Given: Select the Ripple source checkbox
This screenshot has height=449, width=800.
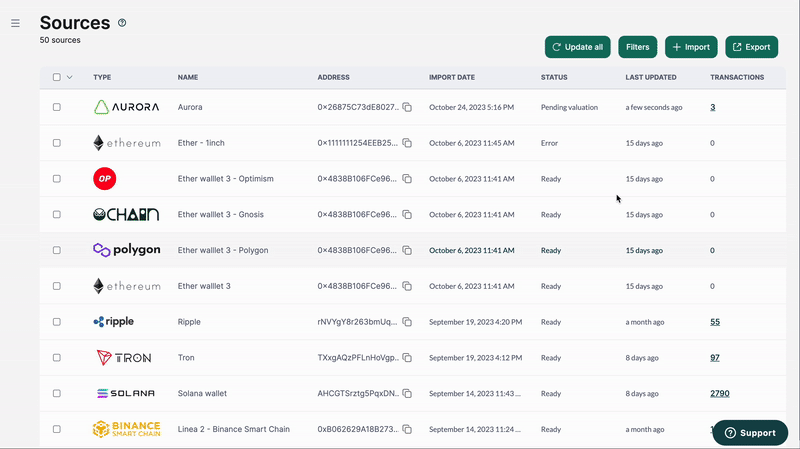Looking at the screenshot, I should (57, 321).
